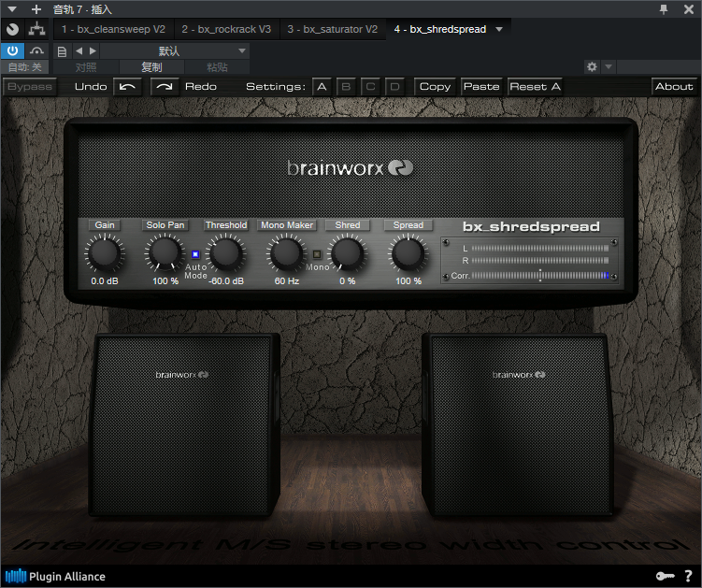Click the 对照 compare button
702x588 pixels.
point(86,67)
